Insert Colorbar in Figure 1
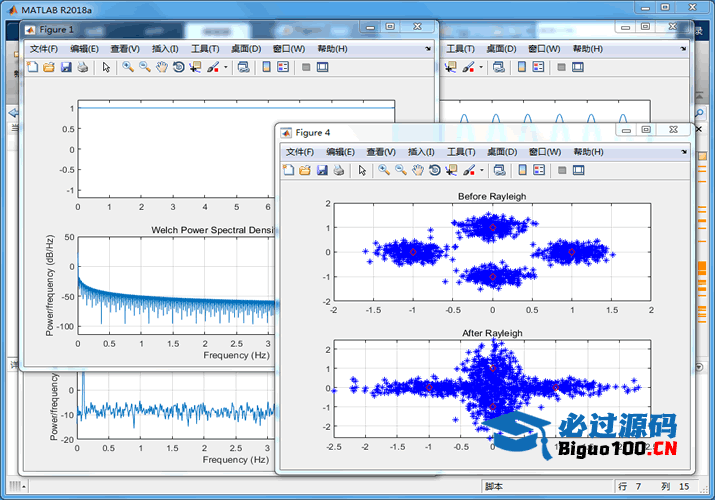The image size is (715, 500). click(267, 67)
